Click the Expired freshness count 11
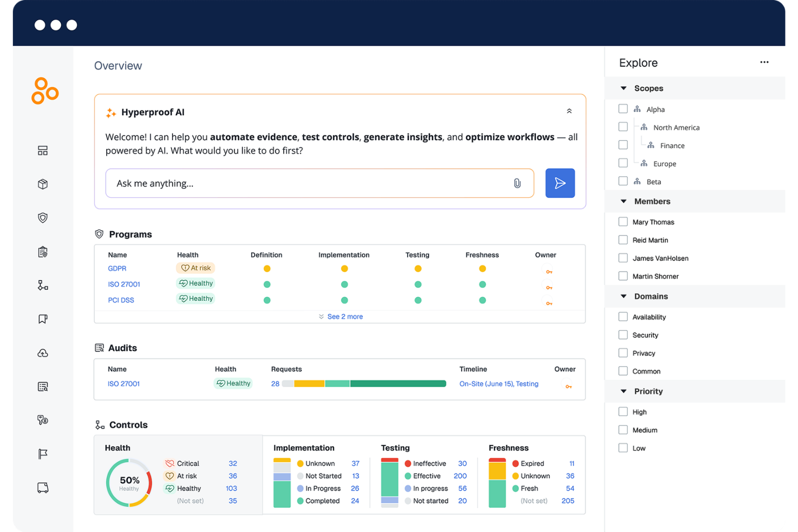 point(572,464)
